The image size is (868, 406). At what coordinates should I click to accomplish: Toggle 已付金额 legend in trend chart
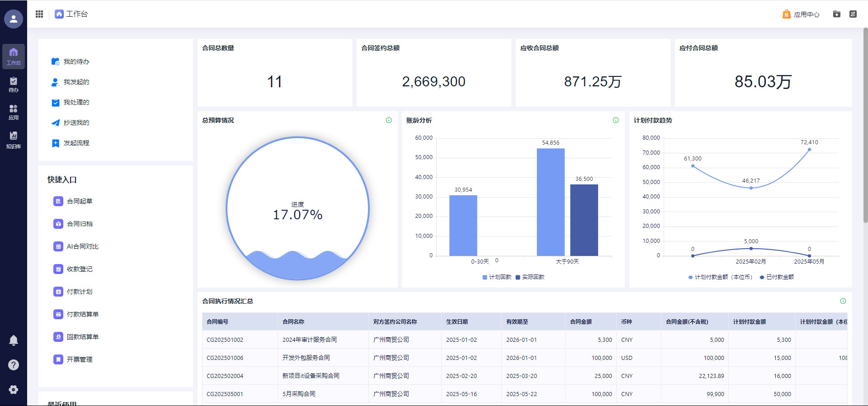(777, 277)
